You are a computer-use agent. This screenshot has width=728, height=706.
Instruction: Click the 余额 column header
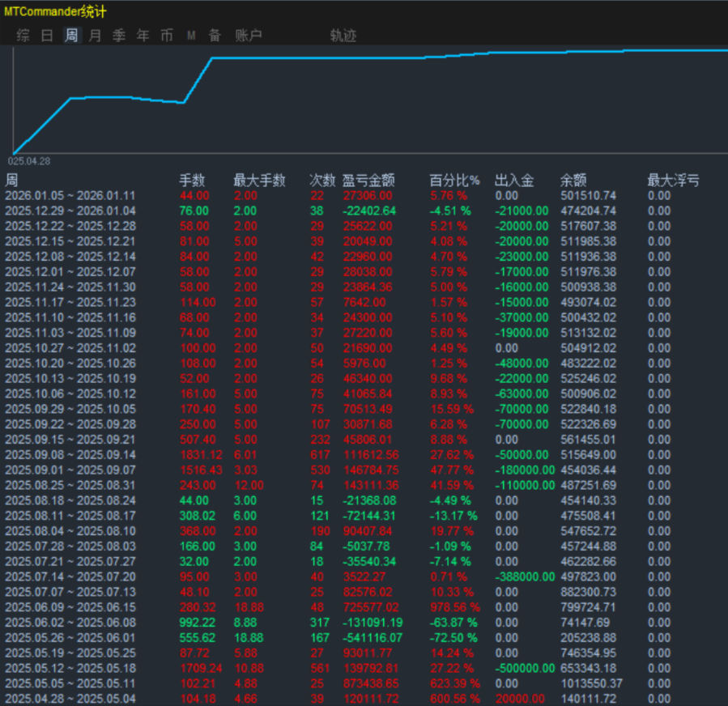pyautogui.click(x=573, y=181)
